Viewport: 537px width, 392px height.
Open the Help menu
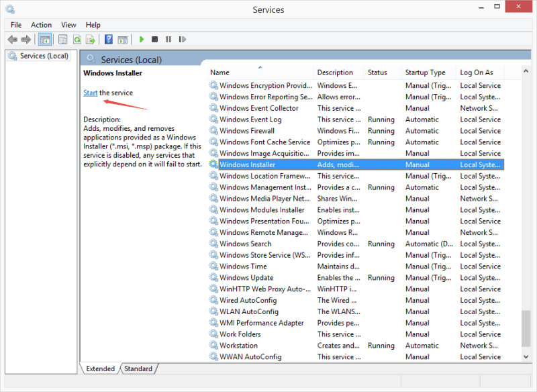coord(93,25)
